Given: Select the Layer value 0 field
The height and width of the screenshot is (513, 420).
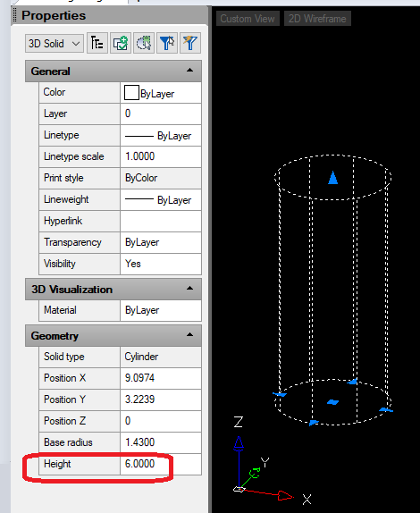Looking at the screenshot, I should 161,114.
